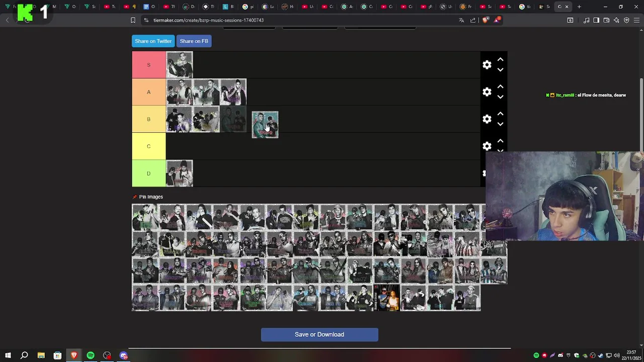Switch to the Google tab labeled 'pi'
The width and height of the screenshot is (644, 362).
248,7
